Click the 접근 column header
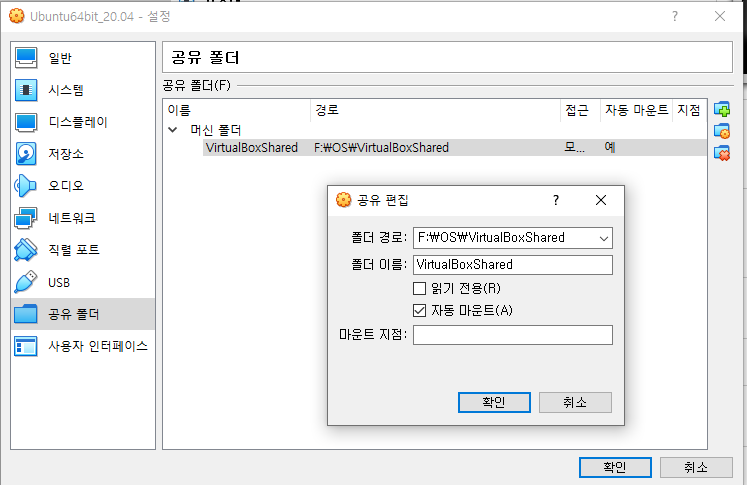Screen dimensions: 747x485 coord(580,110)
